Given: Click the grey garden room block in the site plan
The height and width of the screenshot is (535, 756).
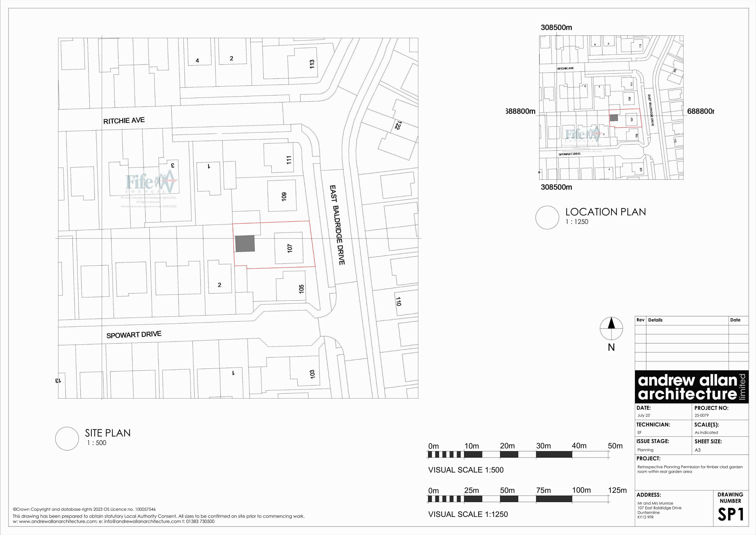Looking at the screenshot, I should pos(245,244).
